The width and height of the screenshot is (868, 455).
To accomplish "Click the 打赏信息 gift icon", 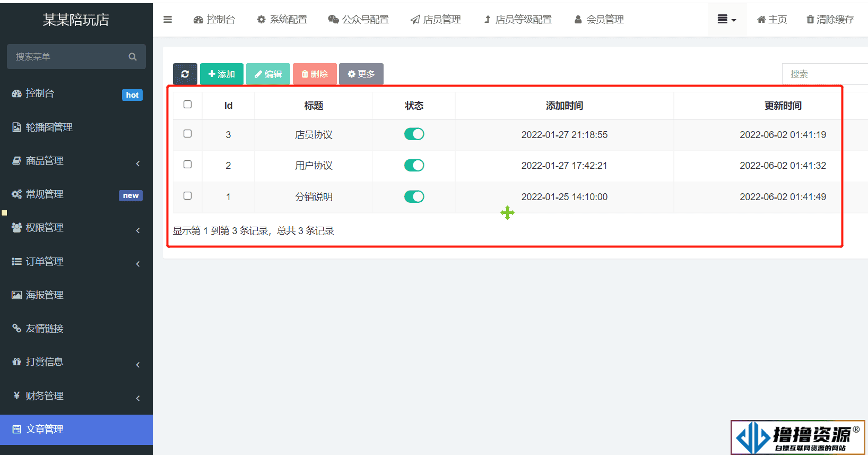I will (x=16, y=362).
